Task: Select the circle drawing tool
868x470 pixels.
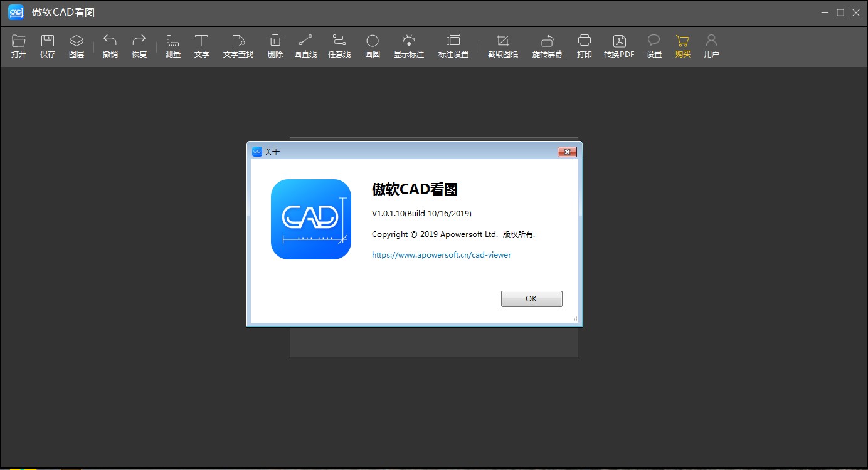Action: pyautogui.click(x=373, y=46)
